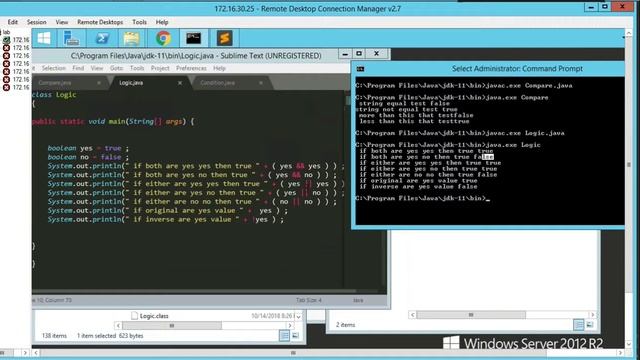Click the "1 item selected 623 bytes" status text
The image size is (640, 360).
(x=110, y=336)
